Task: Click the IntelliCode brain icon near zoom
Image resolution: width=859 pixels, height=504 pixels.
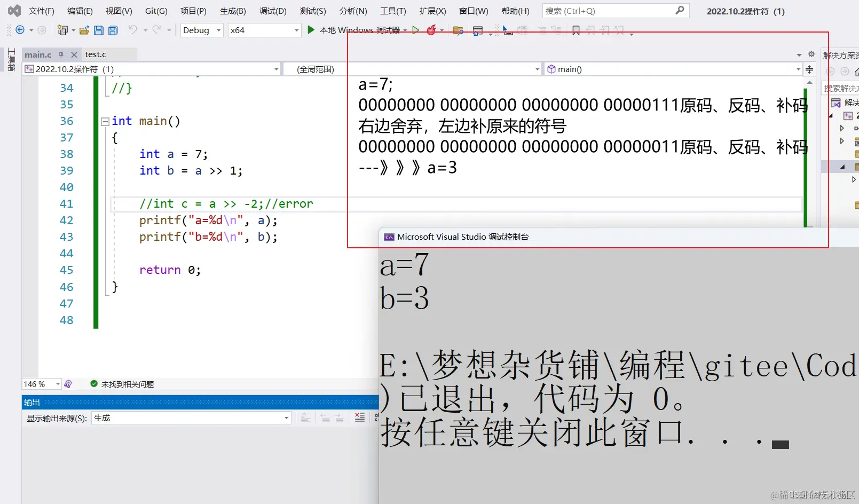Action: tap(68, 384)
